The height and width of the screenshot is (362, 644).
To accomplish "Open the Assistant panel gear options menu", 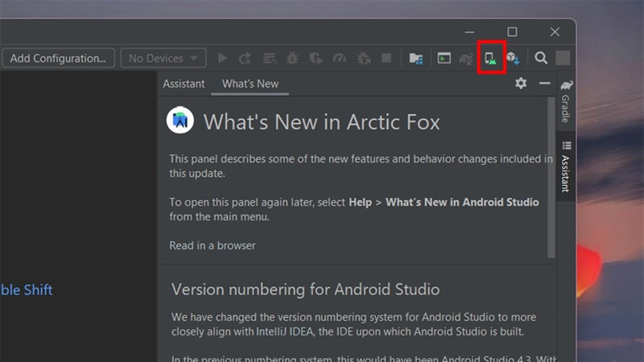I will [521, 84].
